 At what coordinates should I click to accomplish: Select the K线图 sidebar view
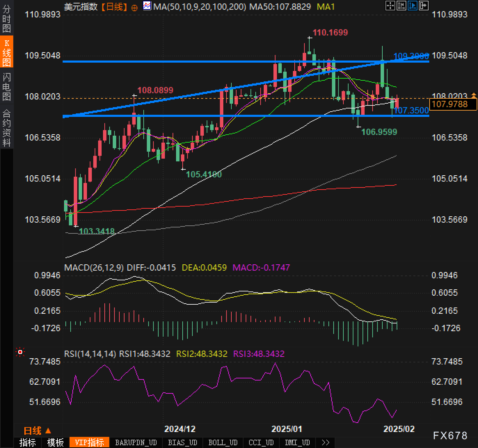(x=7, y=53)
